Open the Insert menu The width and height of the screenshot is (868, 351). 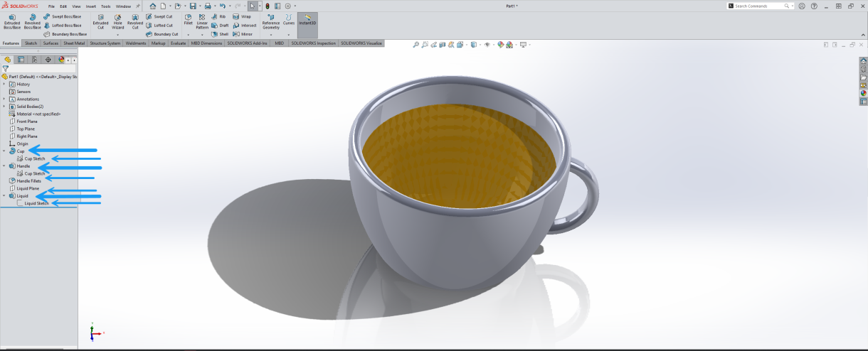point(91,6)
